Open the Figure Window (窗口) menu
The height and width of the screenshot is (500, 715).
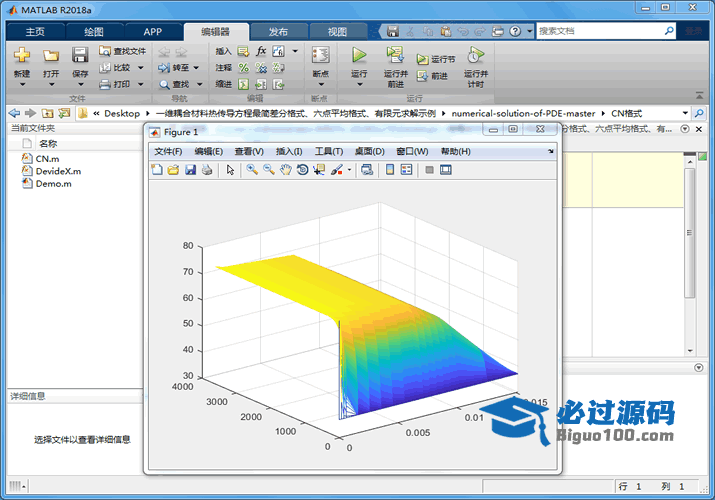tap(412, 151)
